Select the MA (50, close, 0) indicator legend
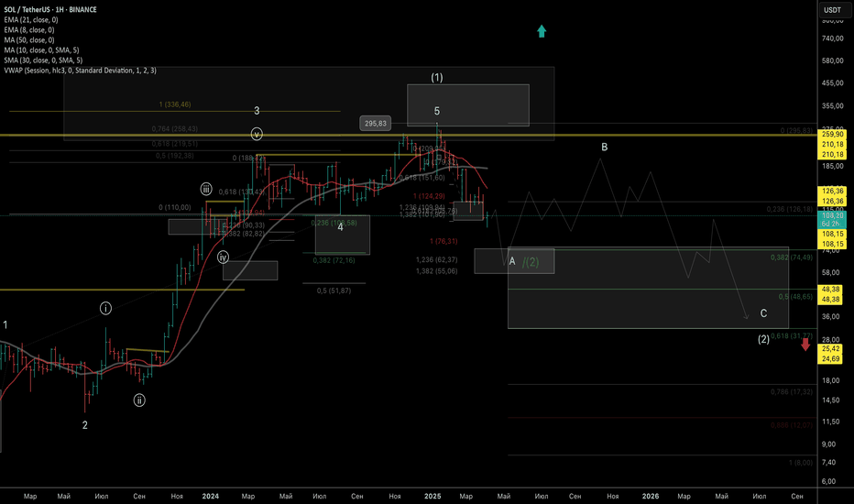The width and height of the screenshot is (854, 504). pyautogui.click(x=29, y=39)
